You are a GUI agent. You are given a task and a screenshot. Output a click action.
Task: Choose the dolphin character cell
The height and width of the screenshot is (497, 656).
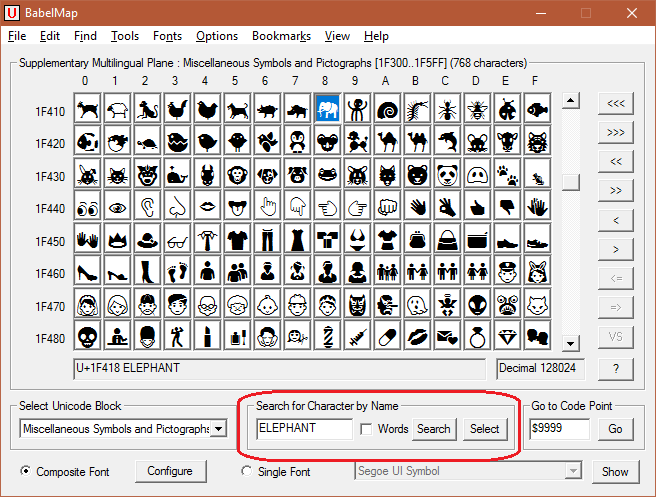448,141
